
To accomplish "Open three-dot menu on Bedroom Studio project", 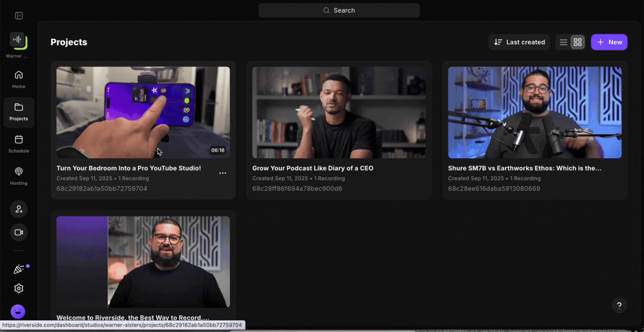I will [x=223, y=173].
